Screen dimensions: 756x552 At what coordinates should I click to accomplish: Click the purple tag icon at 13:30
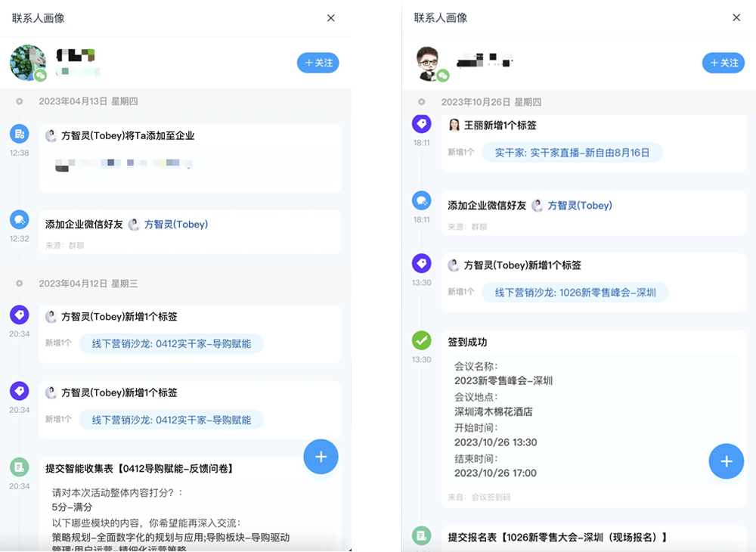pyautogui.click(x=421, y=263)
